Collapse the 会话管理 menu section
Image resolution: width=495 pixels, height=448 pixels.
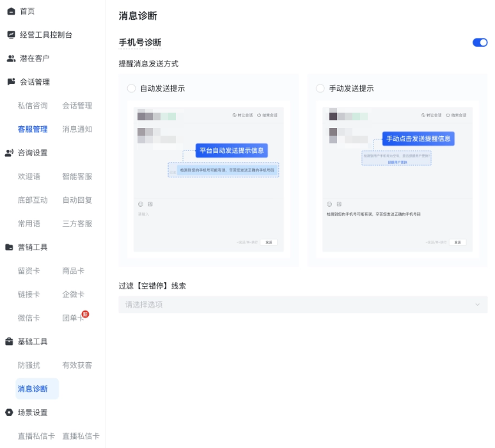tap(35, 82)
